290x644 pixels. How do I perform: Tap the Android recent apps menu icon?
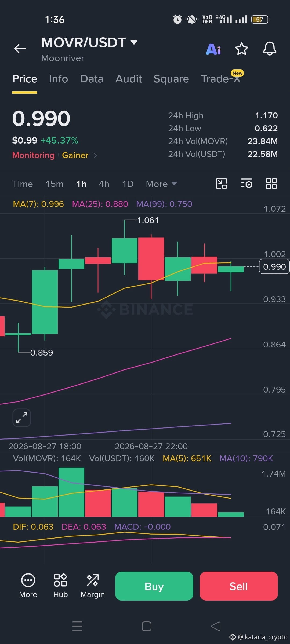point(77,626)
